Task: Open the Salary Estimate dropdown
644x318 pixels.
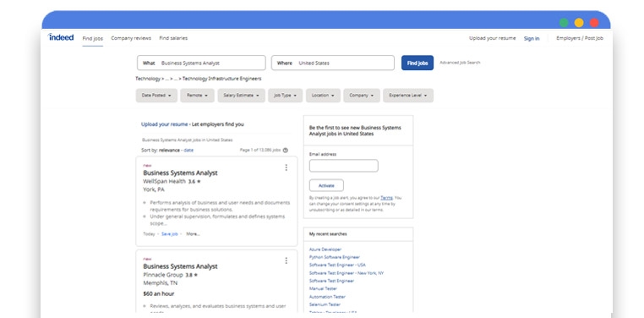Action: point(242,96)
